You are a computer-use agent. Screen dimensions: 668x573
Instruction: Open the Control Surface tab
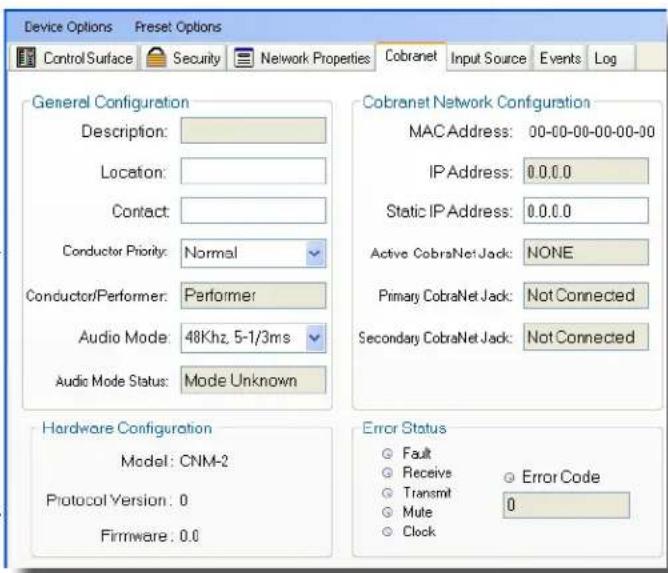pos(73,58)
